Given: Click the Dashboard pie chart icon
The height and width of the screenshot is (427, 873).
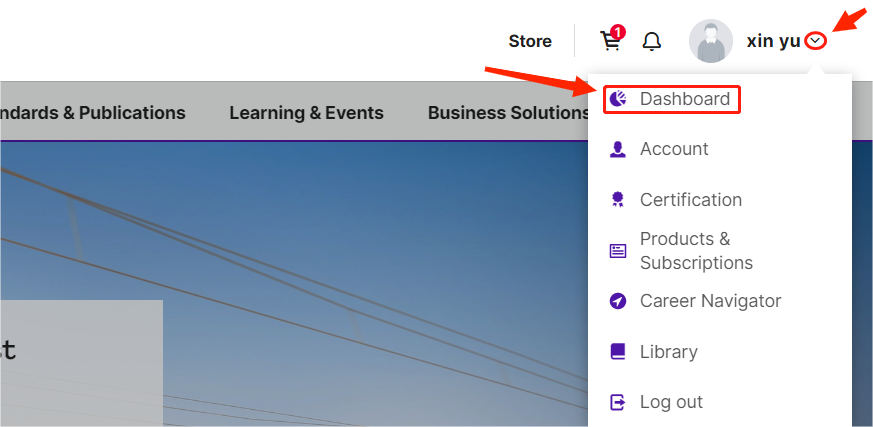Looking at the screenshot, I should click(618, 99).
